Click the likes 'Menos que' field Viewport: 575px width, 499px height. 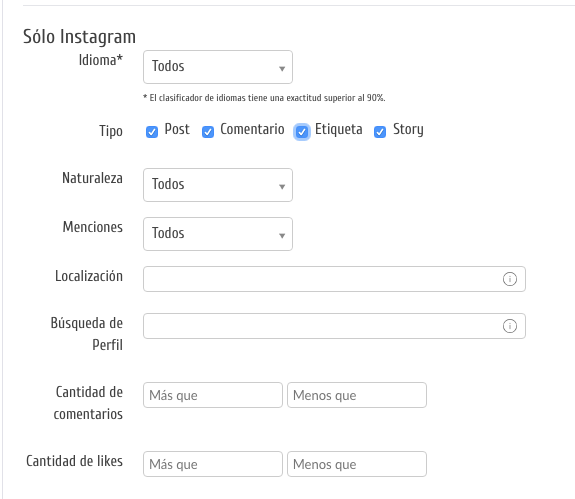point(357,464)
